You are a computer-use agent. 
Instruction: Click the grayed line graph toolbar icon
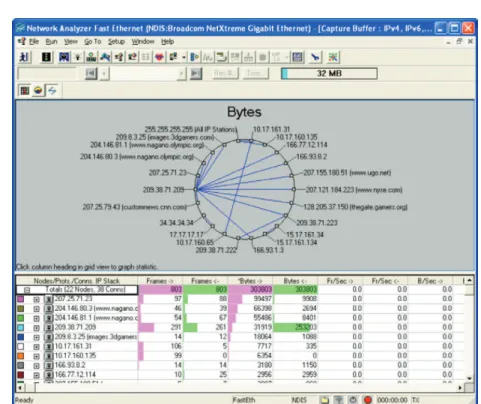pos(208,57)
